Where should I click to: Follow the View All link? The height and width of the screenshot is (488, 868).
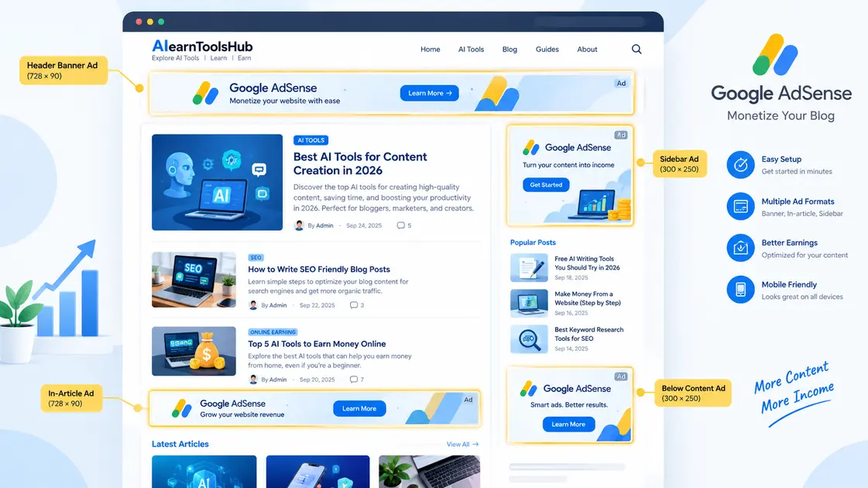[463, 445]
